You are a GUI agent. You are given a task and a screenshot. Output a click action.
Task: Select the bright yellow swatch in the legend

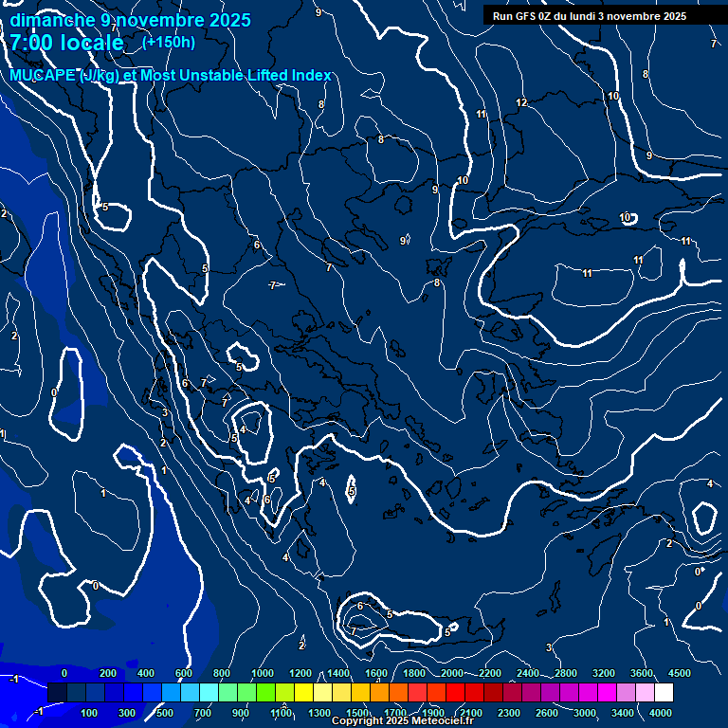(x=303, y=692)
